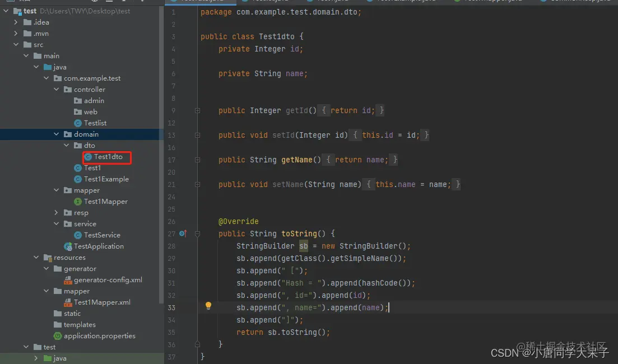Collapse the test folder under src

coord(26,347)
